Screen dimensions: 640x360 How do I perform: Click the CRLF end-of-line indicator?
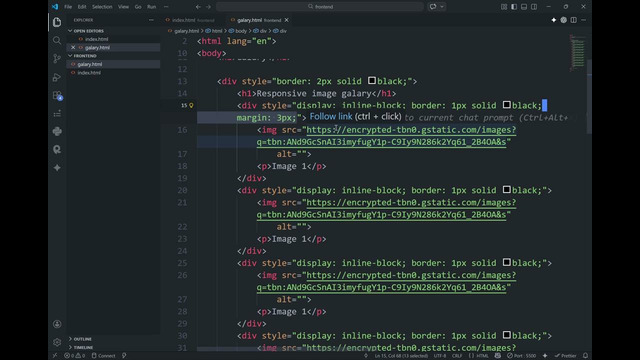[457, 356]
